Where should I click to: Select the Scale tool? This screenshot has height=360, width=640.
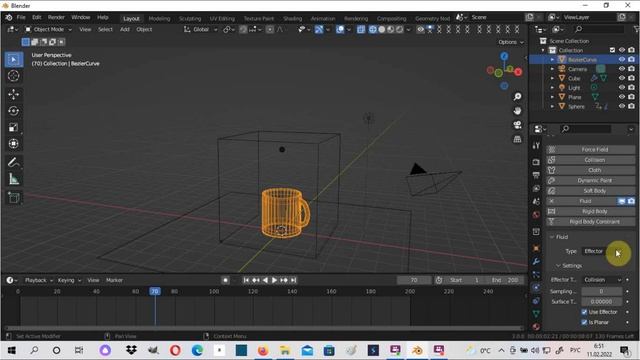click(13, 127)
